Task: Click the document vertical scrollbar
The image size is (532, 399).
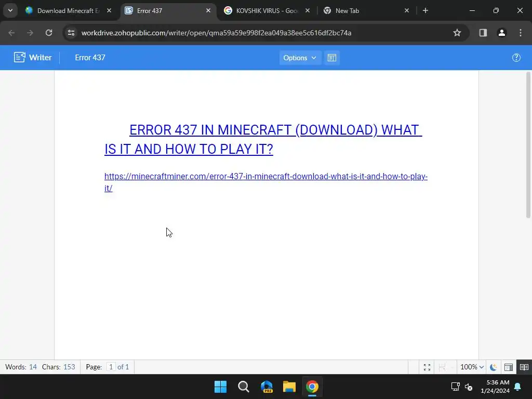Action: coord(528,145)
